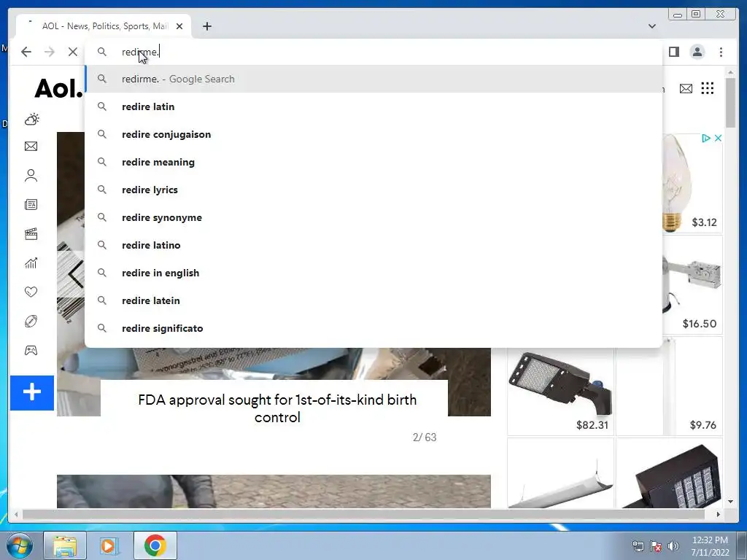Screen dimensions: 747x560
Task: Close the ad with X icon
Action: coord(718,138)
